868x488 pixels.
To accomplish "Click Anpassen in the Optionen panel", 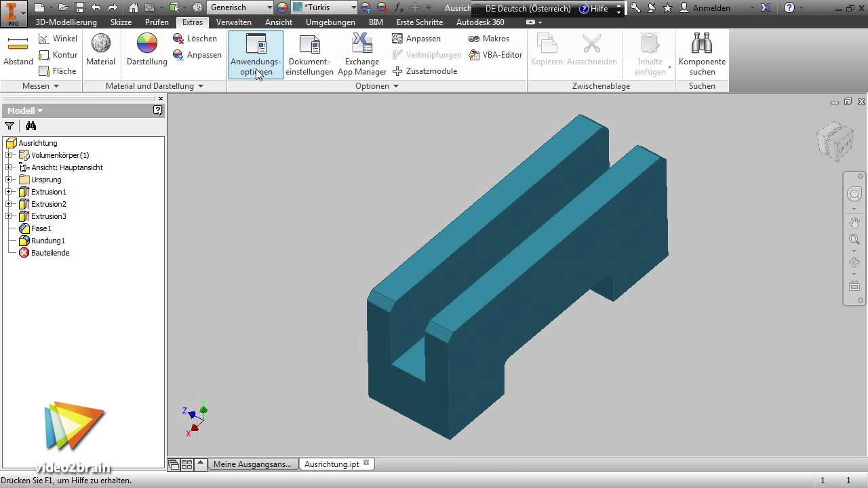I will 416,39.
